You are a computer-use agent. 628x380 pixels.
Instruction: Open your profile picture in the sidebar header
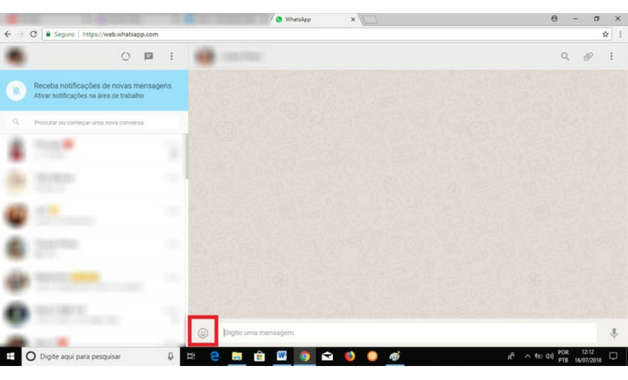tap(16, 56)
